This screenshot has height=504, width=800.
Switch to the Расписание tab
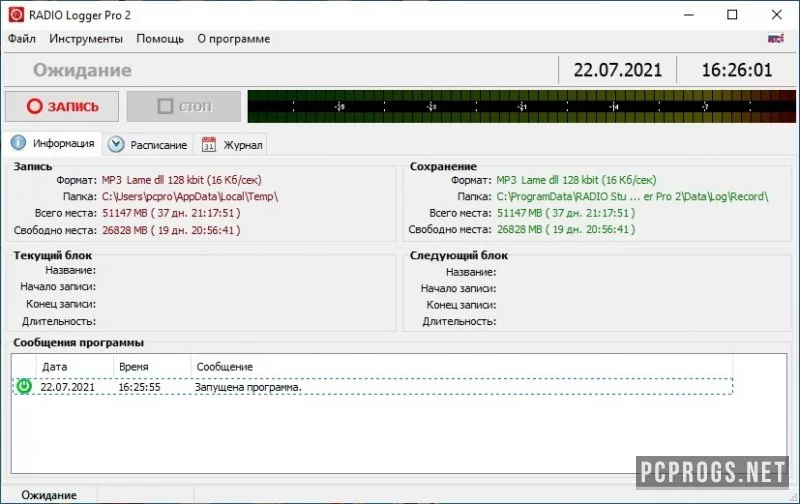[x=148, y=145]
